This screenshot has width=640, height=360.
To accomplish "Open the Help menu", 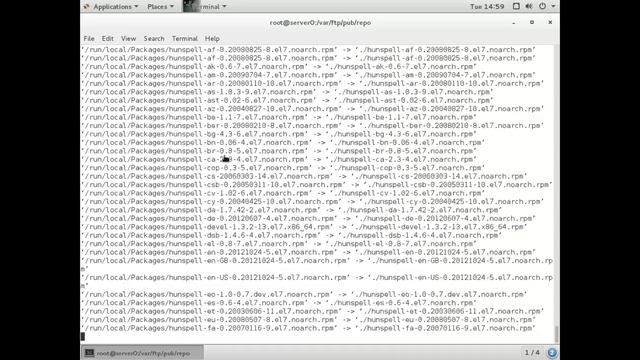I will (x=212, y=38).
